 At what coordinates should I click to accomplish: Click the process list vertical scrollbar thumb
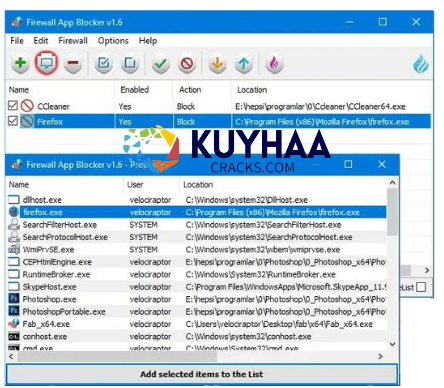392,212
